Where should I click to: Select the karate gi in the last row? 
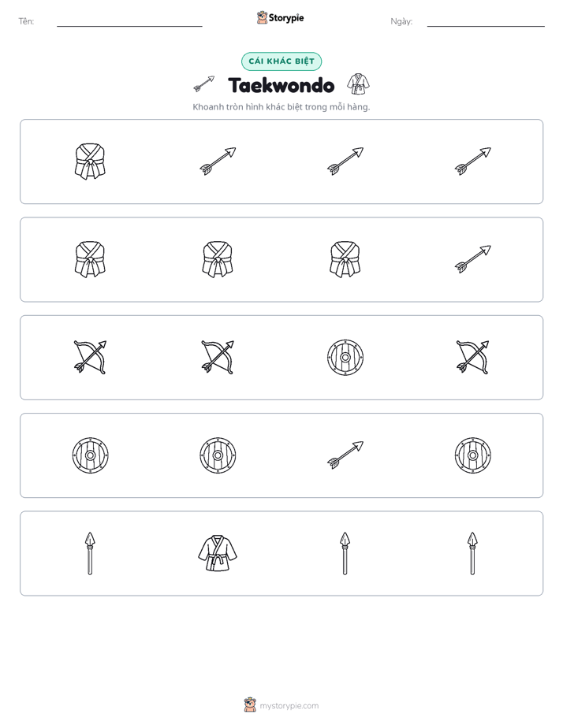tap(218, 553)
